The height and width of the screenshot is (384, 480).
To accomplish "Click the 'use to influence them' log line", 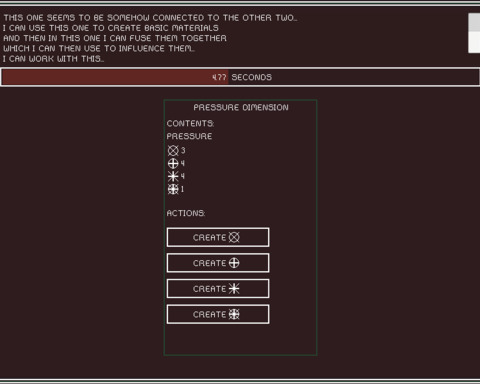I will pyautogui.click(x=99, y=48).
